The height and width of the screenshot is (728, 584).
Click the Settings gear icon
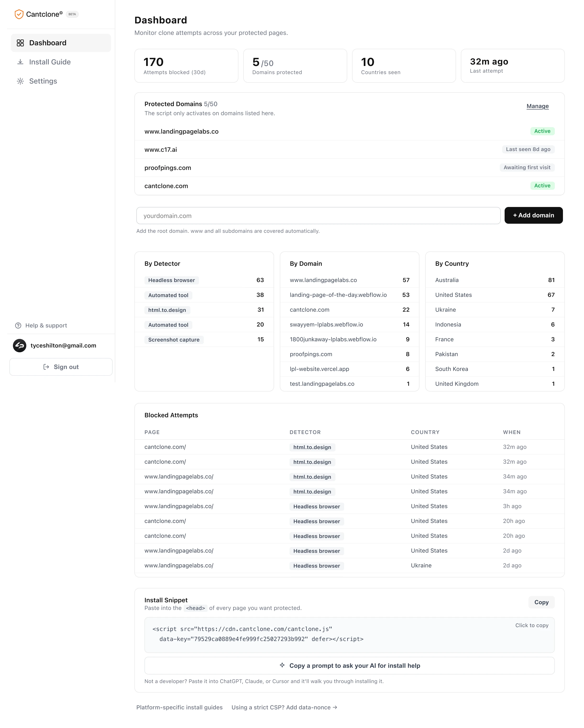tap(20, 81)
